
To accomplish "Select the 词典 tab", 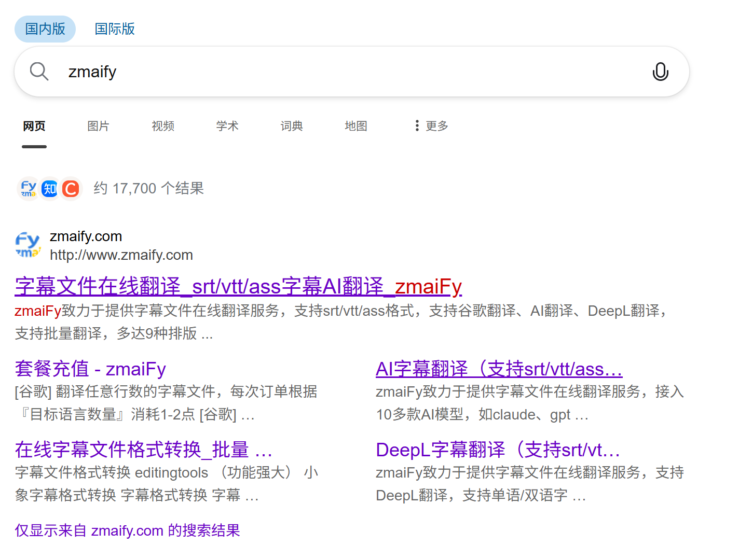I will 292,126.
